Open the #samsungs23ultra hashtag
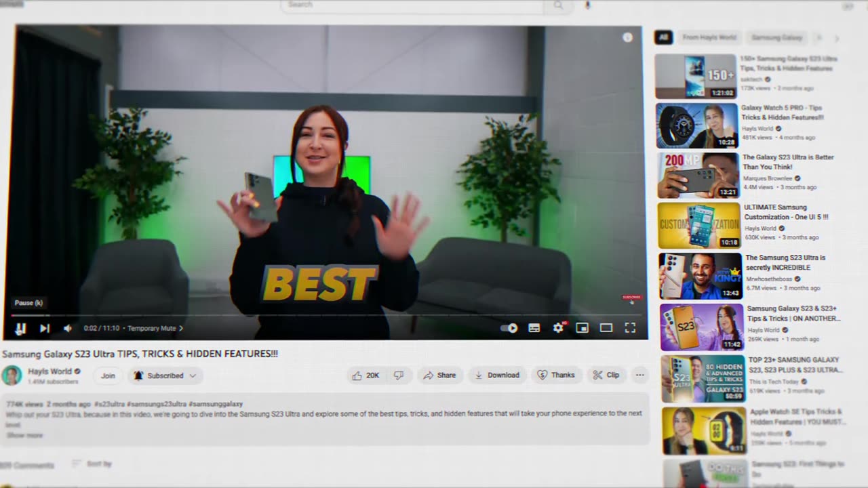This screenshot has width=868, height=488. pos(155,404)
